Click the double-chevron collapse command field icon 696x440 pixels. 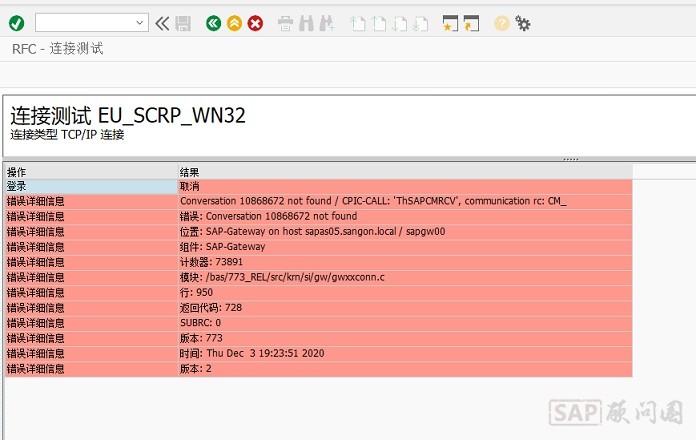point(162,23)
